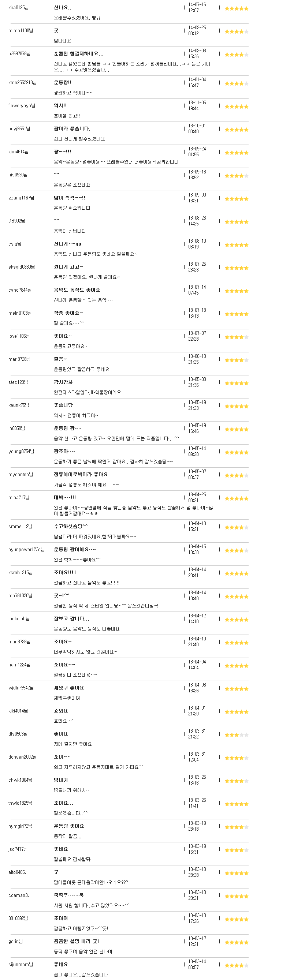Click star rating beside mimo1108 review
This screenshot has height=980, width=290.
pyautogui.click(x=236, y=31)
